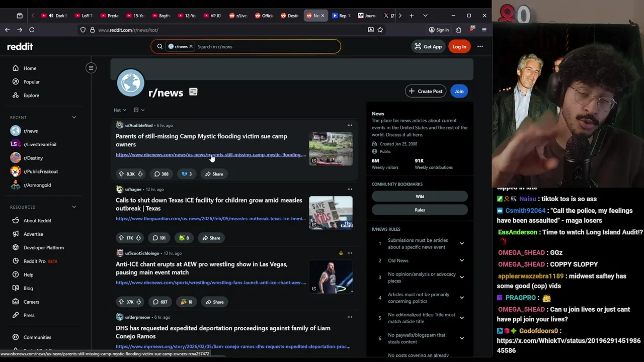Viewport: 644px width, 362px height.
Task: Share the Camp Mystic flooding post
Action: (x=214, y=174)
